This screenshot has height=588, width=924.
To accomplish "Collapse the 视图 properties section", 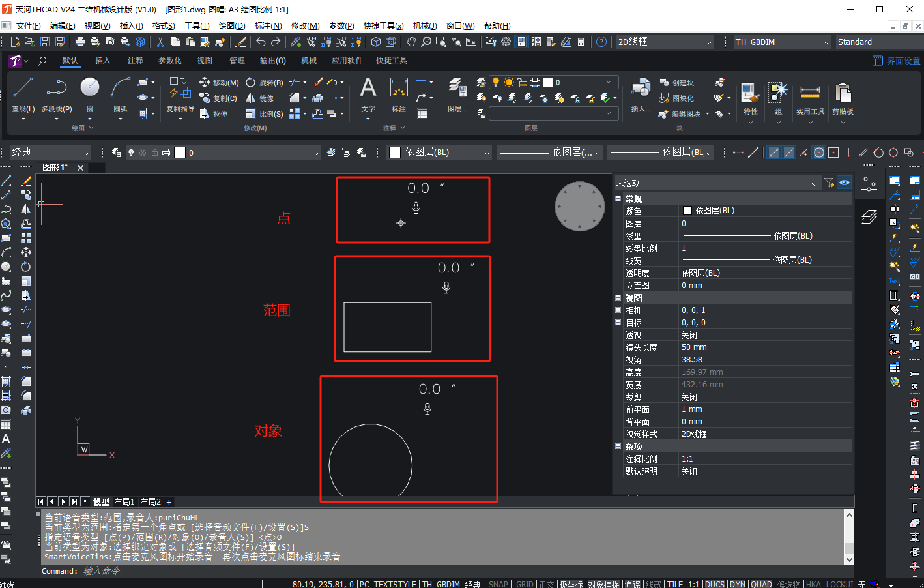I will point(618,298).
